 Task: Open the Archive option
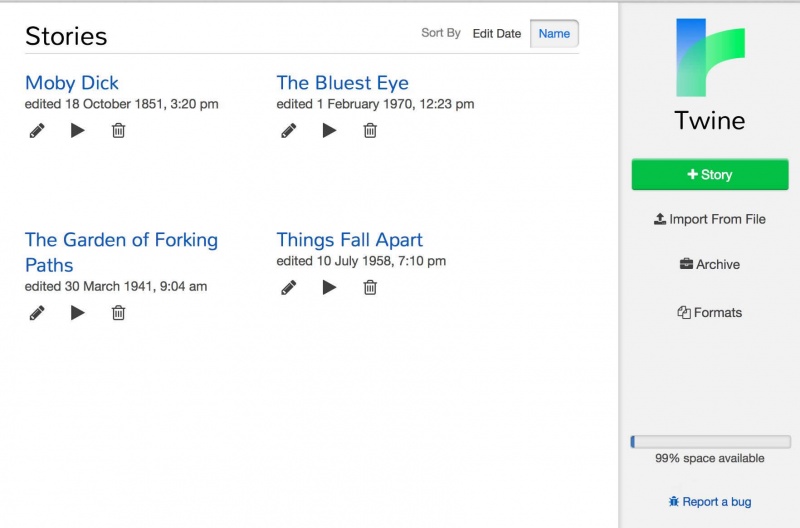pyautogui.click(x=710, y=265)
